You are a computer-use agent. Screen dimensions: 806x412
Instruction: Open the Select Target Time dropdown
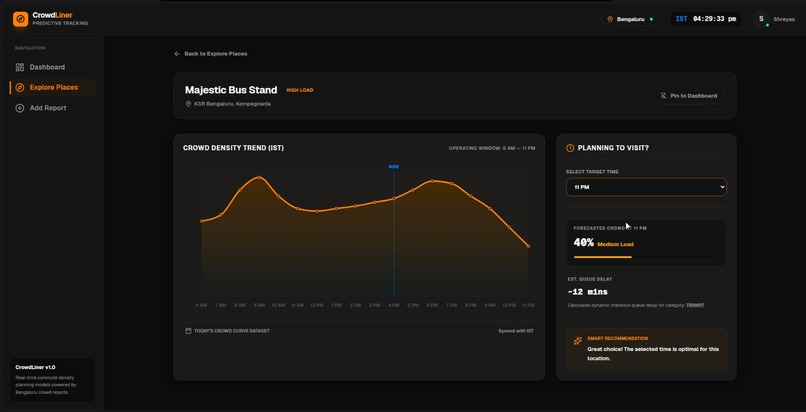646,187
